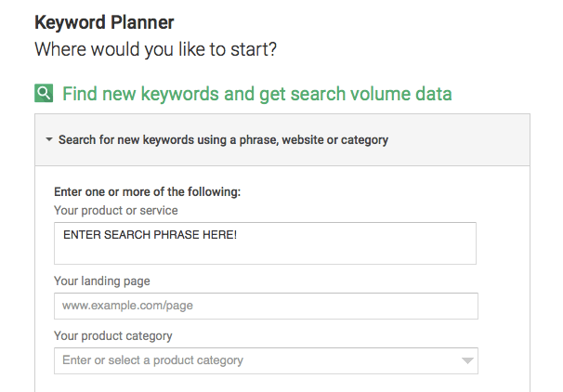
Task: Click into the Your landing page field
Action: (x=266, y=306)
